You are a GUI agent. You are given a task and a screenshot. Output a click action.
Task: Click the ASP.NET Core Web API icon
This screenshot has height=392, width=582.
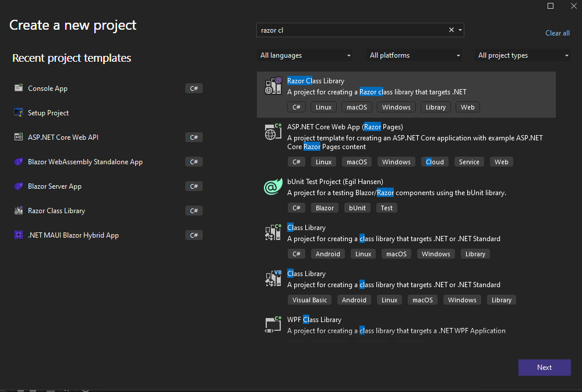pos(19,137)
